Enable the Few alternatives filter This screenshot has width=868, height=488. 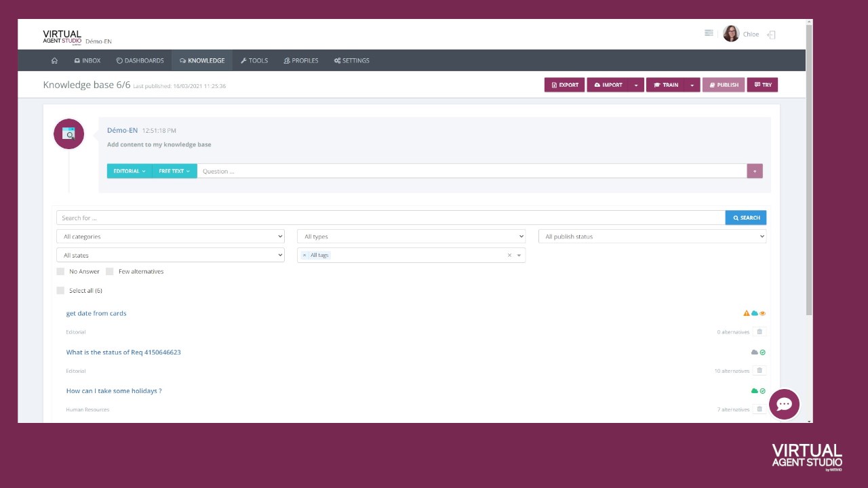109,271
